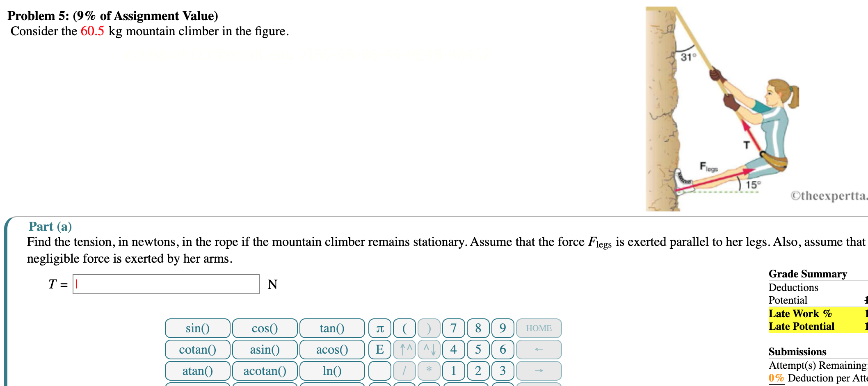Image resolution: width=868 pixels, height=386 pixels.
Task: Click the asin() keypad button
Action: tap(265, 350)
